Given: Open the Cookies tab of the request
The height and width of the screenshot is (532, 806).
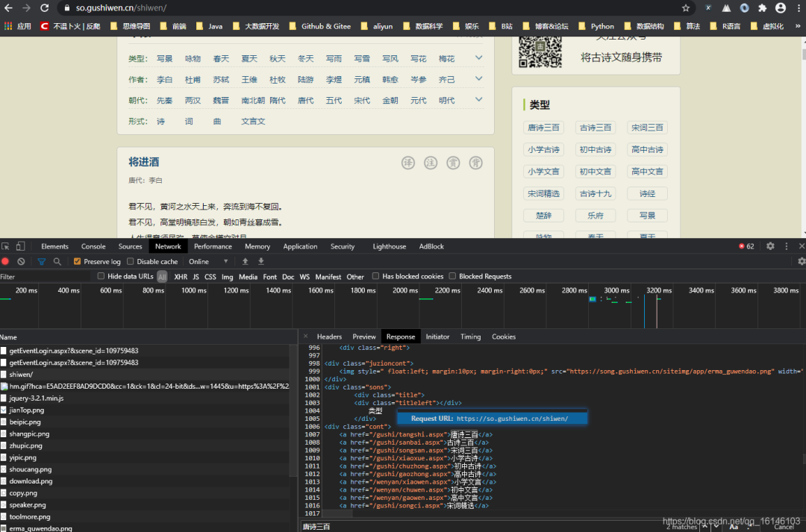Looking at the screenshot, I should pos(504,337).
